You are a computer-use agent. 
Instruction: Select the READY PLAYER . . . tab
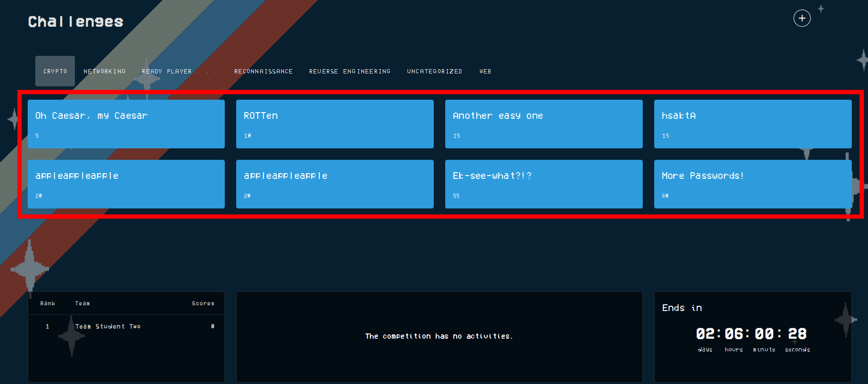[x=179, y=71]
